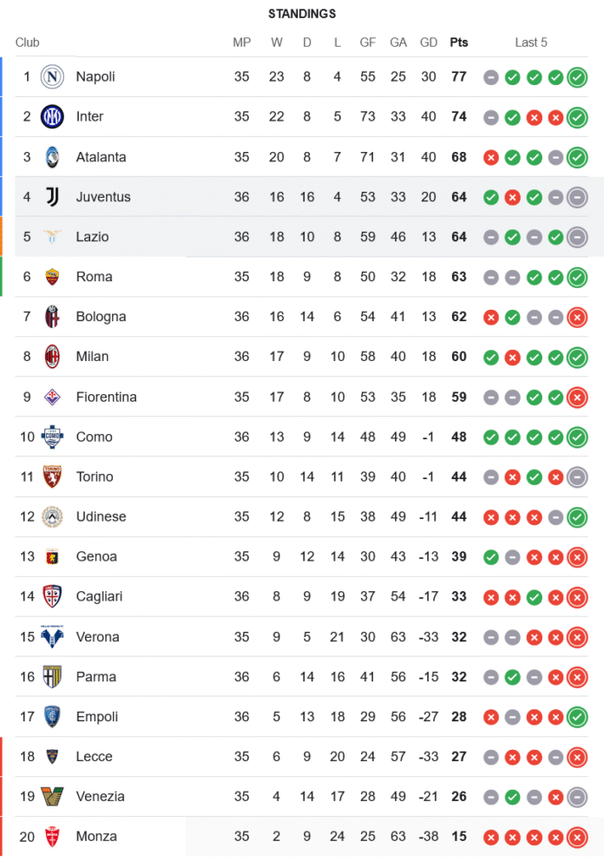Image resolution: width=604 pixels, height=868 pixels.
Task: Click Juventus's latest draw result icon
Action: [577, 198]
